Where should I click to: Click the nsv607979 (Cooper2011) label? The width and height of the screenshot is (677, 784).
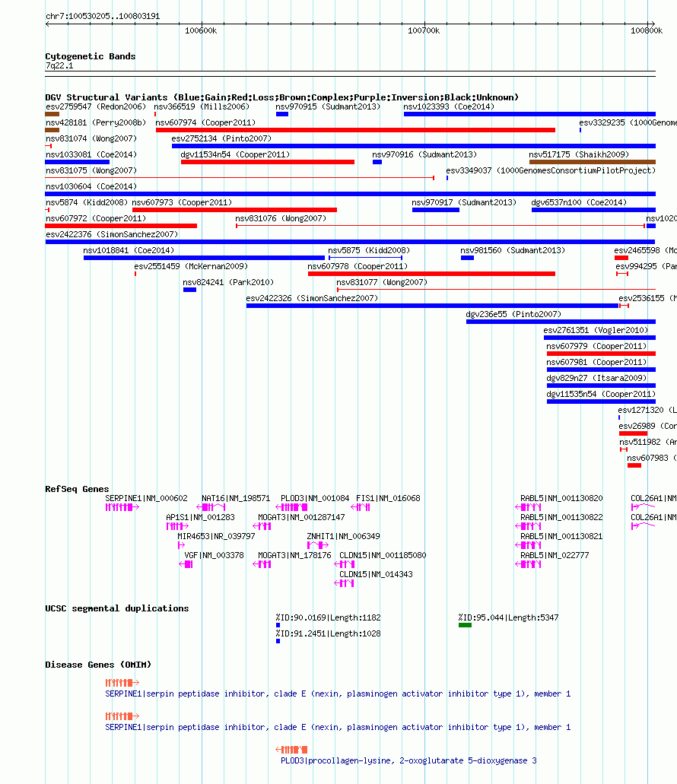(x=596, y=347)
